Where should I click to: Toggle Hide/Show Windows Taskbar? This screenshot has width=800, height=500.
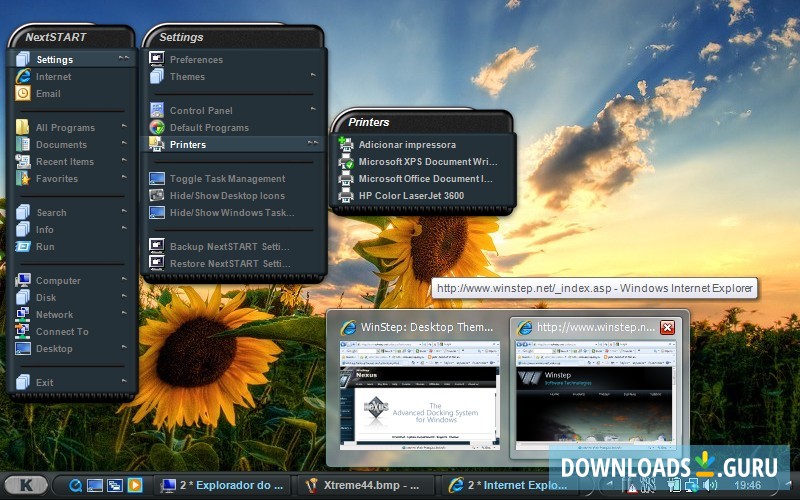click(231, 213)
